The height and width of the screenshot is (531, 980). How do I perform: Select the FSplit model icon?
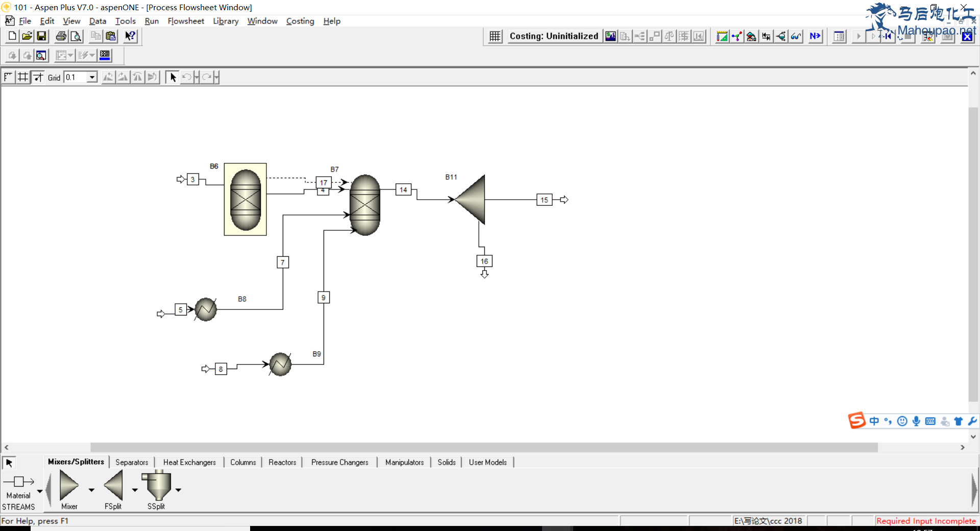[x=113, y=485]
